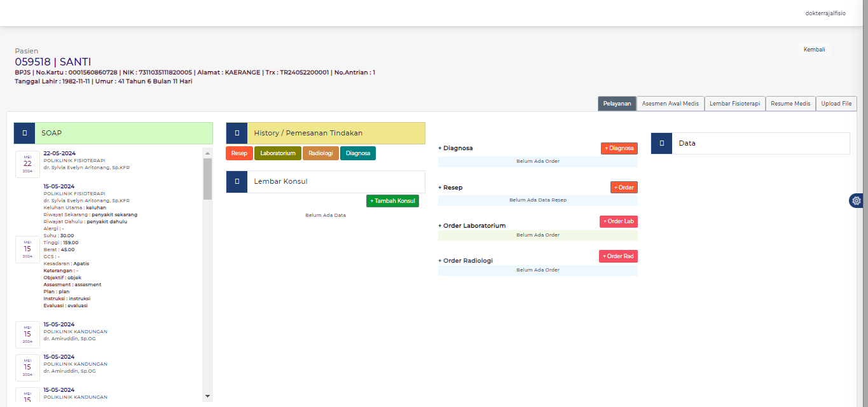Screen dimensions: 868x407
Task: Click the Data panel header icon
Action: tap(661, 143)
